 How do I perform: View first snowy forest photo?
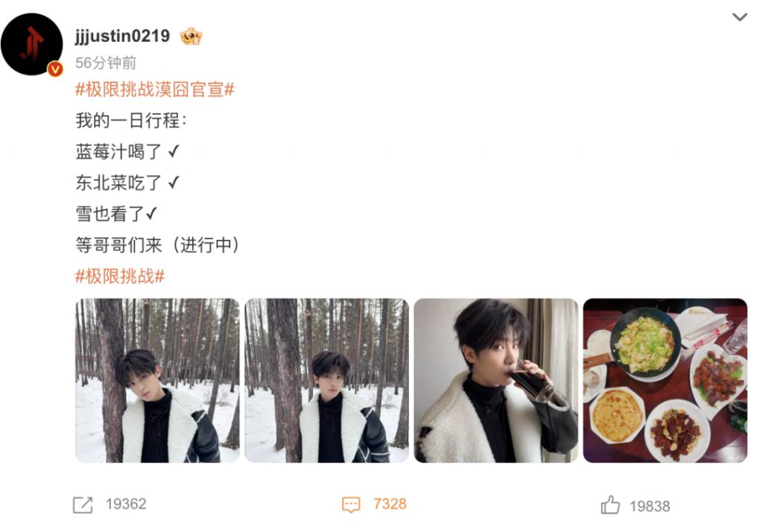157,381
